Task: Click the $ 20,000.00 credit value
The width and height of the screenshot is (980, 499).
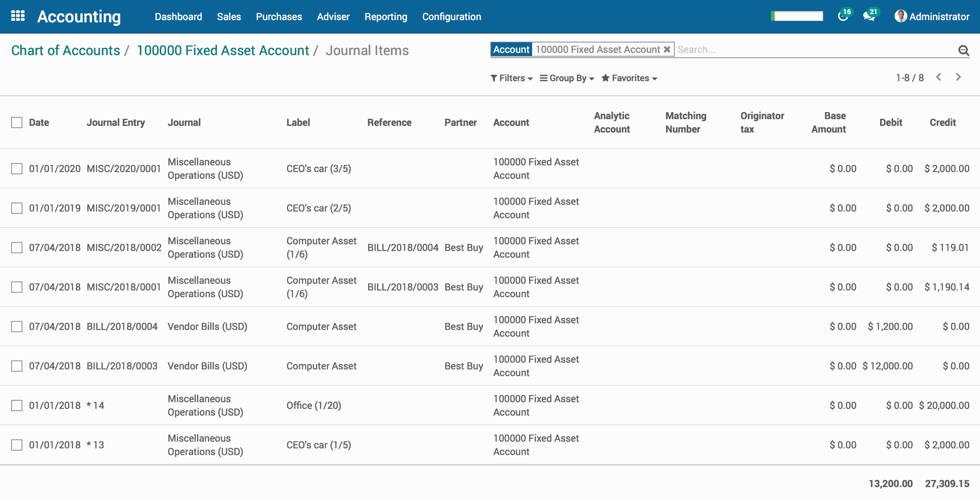Action: 944,406
